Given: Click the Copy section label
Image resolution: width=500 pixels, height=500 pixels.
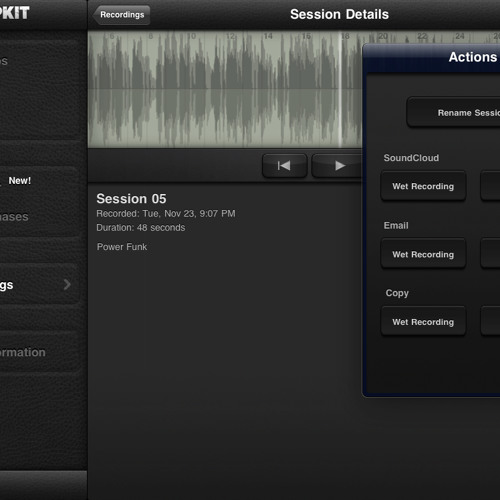Looking at the screenshot, I should pos(397,293).
